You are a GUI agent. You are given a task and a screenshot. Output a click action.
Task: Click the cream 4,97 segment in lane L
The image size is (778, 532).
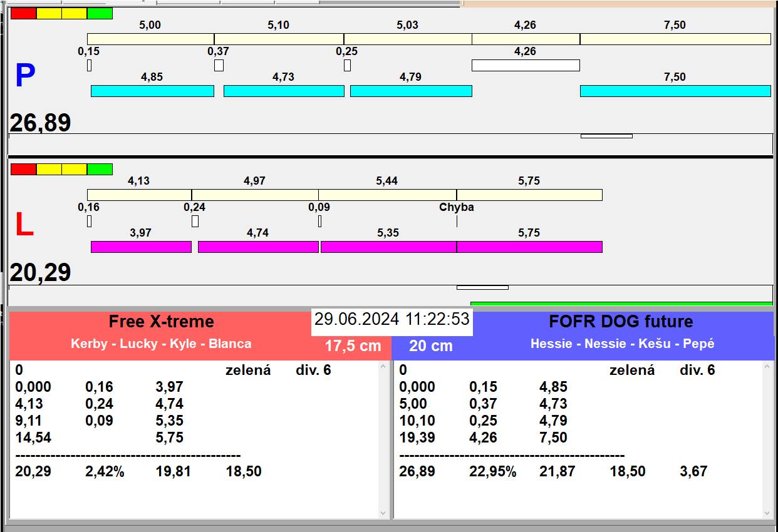click(x=255, y=195)
